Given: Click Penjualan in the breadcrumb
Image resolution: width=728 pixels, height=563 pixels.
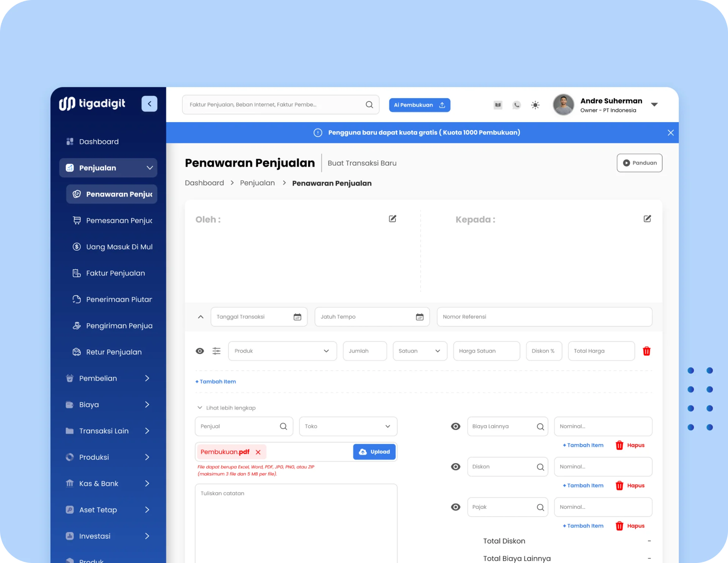Looking at the screenshot, I should (x=257, y=183).
